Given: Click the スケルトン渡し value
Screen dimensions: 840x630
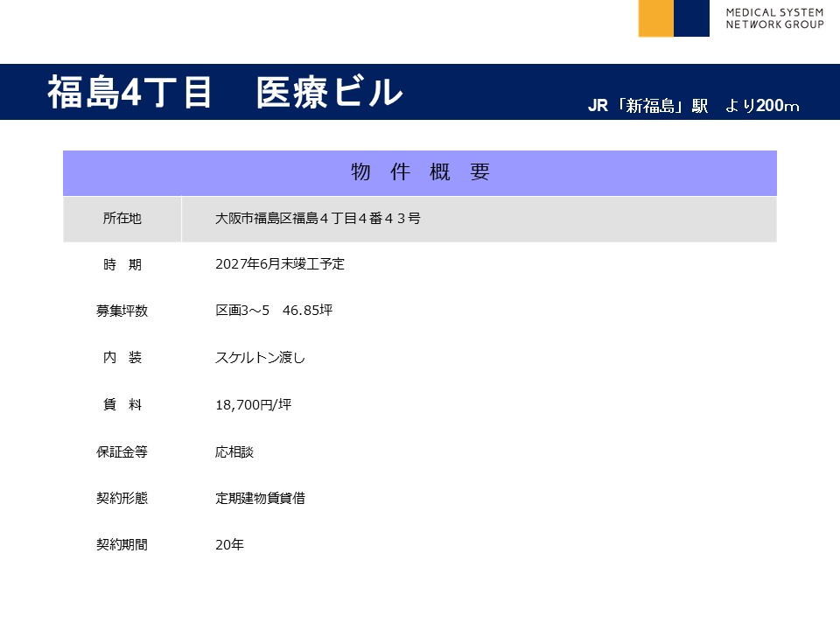Looking at the screenshot, I should (260, 358).
